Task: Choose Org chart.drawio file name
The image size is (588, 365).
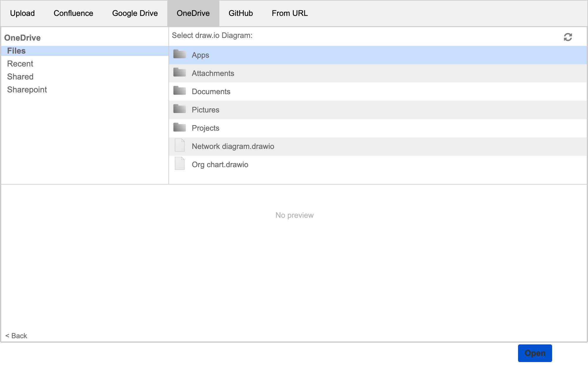Action: [x=220, y=165]
